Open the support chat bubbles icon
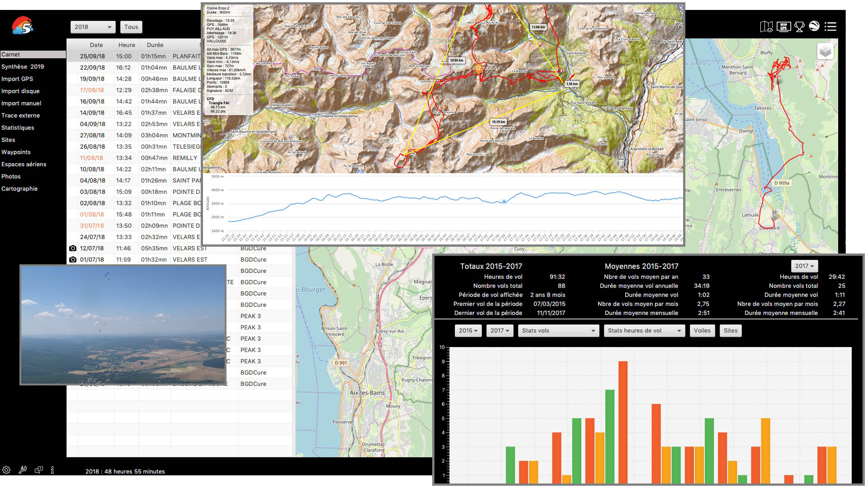 (x=39, y=470)
